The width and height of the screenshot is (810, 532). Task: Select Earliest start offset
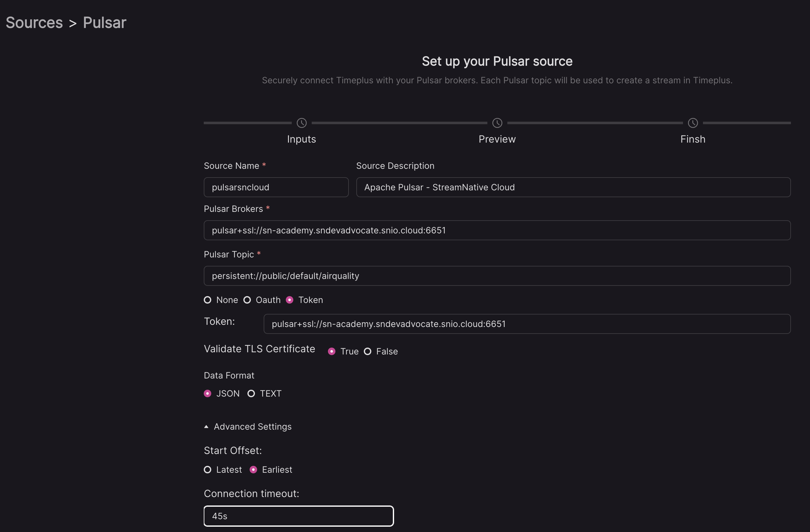[x=253, y=470]
